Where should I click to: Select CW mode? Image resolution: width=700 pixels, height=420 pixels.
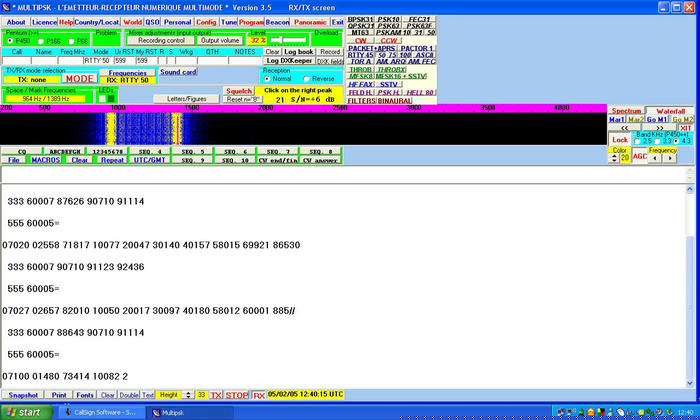(x=360, y=41)
